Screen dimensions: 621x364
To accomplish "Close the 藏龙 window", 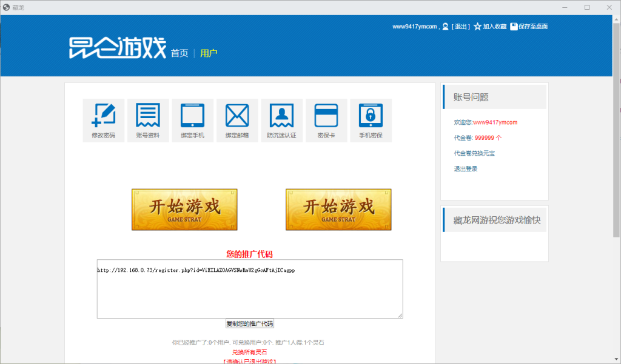I will click(x=609, y=7).
